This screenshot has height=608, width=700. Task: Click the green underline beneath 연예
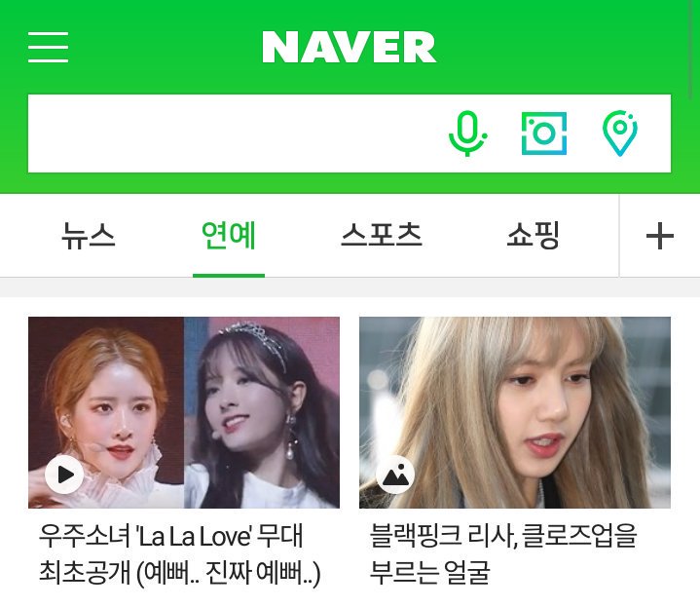pos(229,275)
